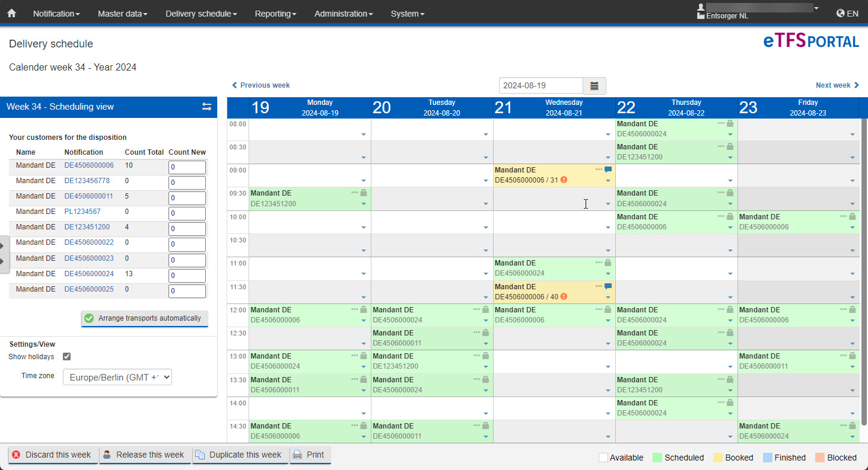Open the calendar date picker icon
The width and height of the screenshot is (868, 470).
594,86
